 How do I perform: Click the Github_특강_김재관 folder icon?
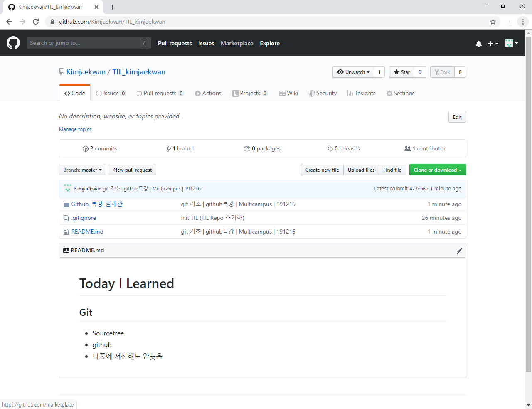pos(66,204)
